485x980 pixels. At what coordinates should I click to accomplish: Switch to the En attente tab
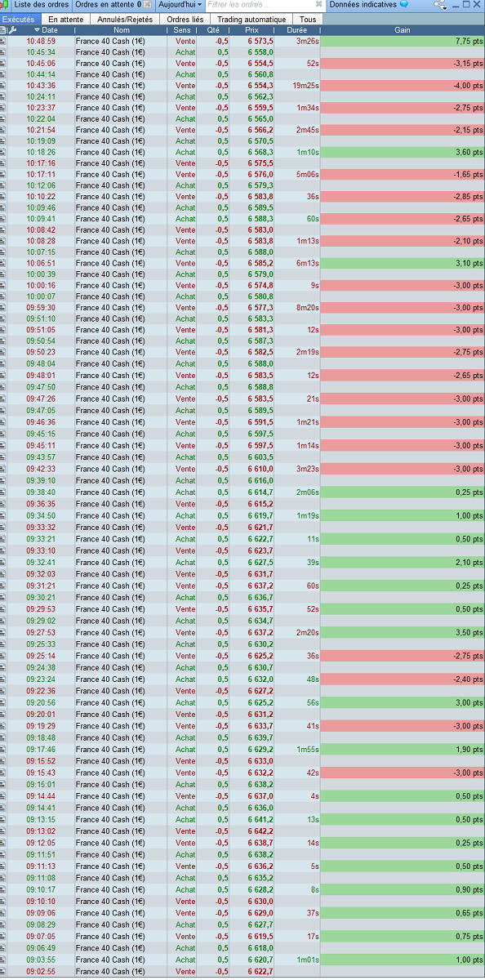click(65, 19)
